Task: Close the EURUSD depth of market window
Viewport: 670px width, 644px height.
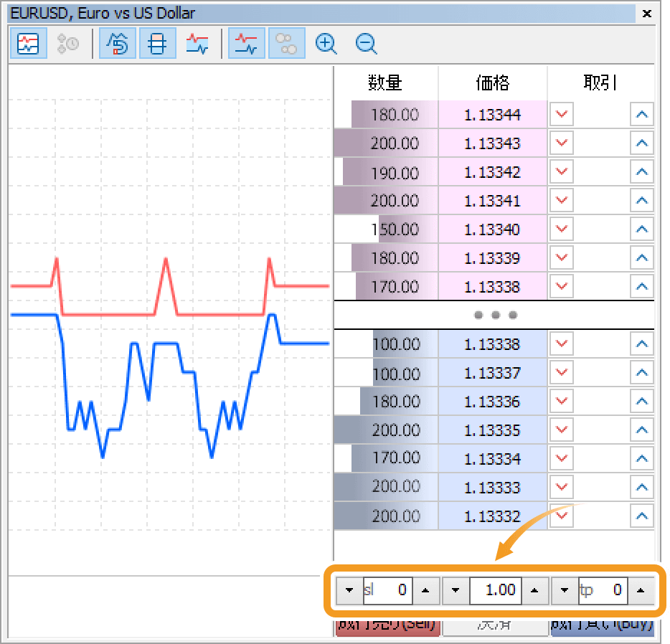Action: [x=647, y=14]
